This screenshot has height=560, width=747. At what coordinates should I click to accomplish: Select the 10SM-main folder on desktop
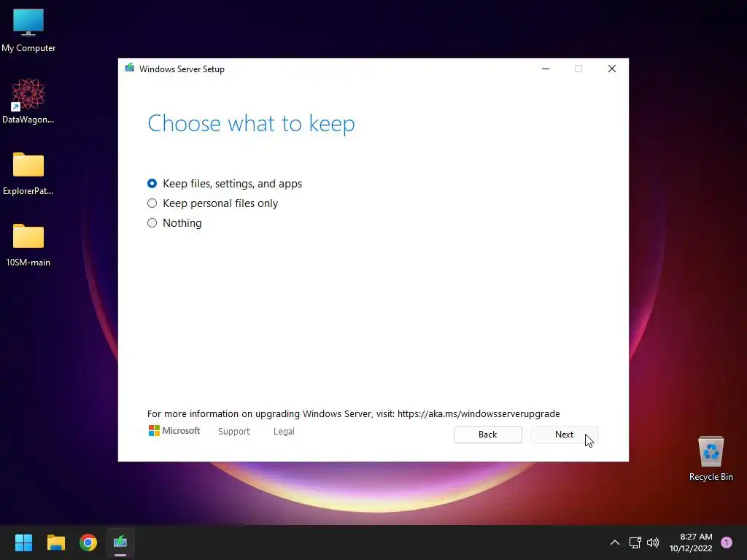(28, 245)
